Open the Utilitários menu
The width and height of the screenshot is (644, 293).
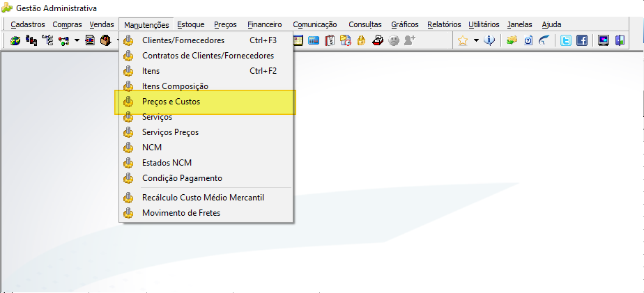[x=484, y=24]
